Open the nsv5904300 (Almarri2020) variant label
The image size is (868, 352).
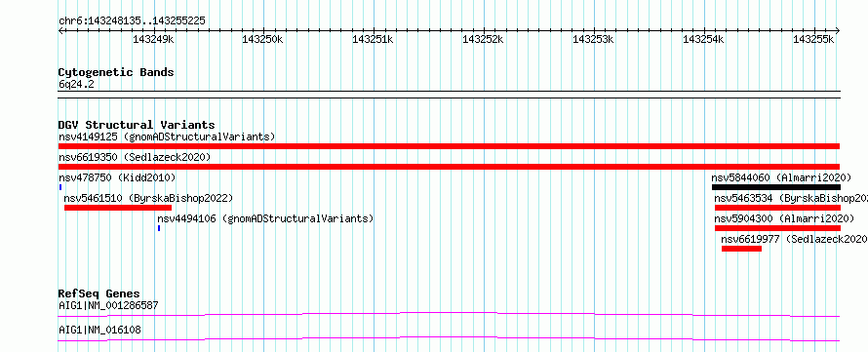tap(784, 218)
